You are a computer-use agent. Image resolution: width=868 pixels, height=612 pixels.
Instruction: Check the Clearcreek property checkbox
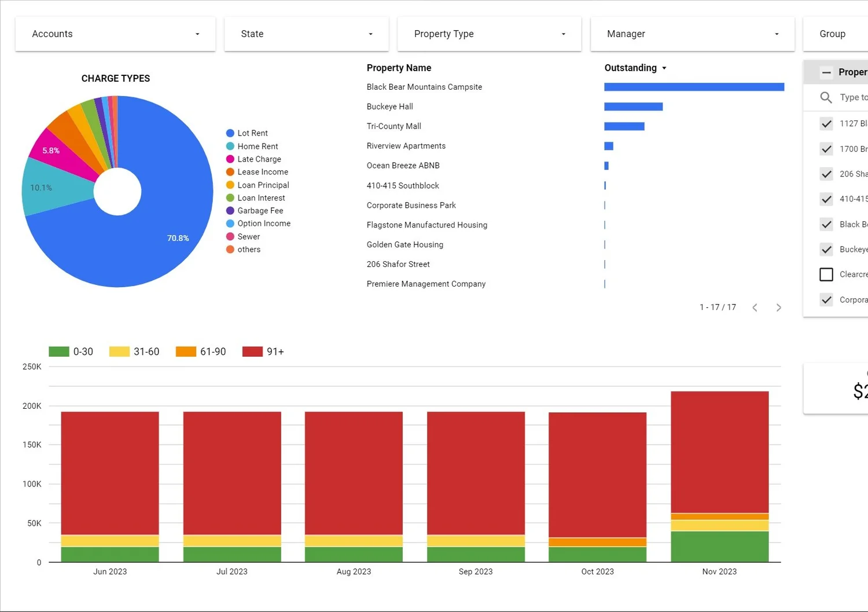[826, 274]
